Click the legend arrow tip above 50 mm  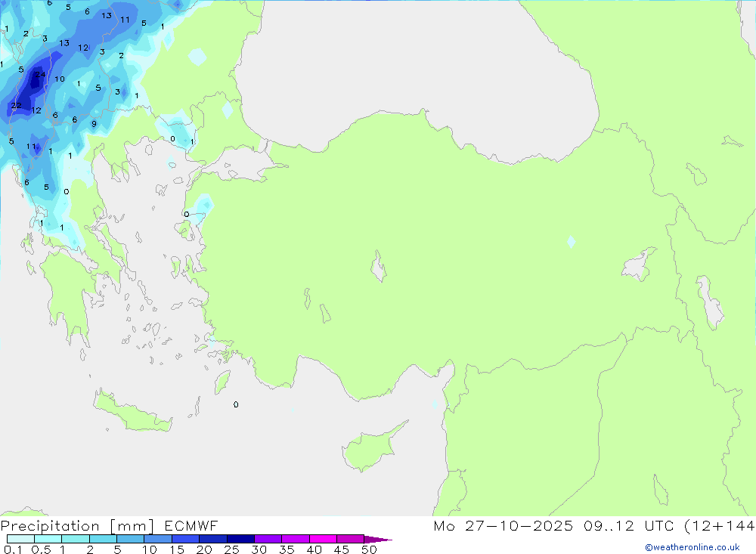click(x=377, y=539)
